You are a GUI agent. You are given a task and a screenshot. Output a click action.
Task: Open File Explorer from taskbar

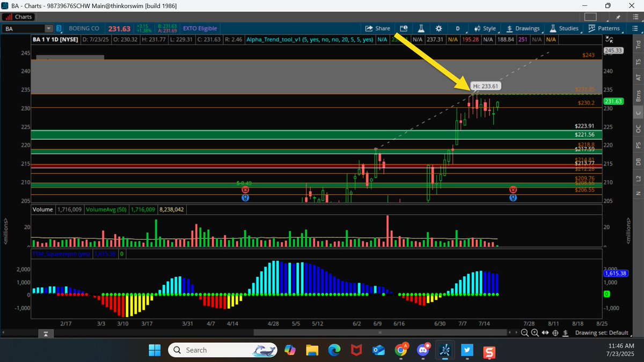312,350
